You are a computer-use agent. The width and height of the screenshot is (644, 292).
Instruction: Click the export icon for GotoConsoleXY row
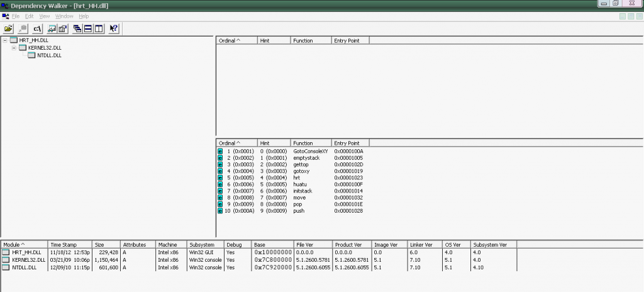point(220,151)
